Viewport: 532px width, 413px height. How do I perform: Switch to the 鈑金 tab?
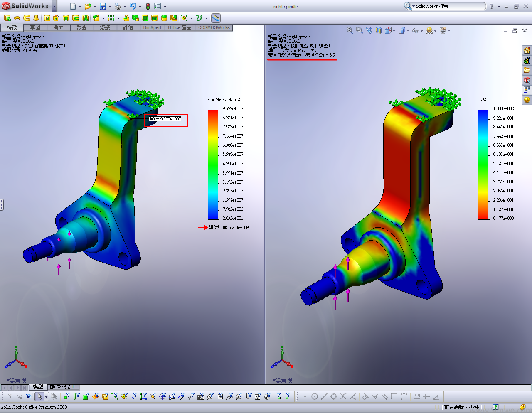click(x=81, y=27)
